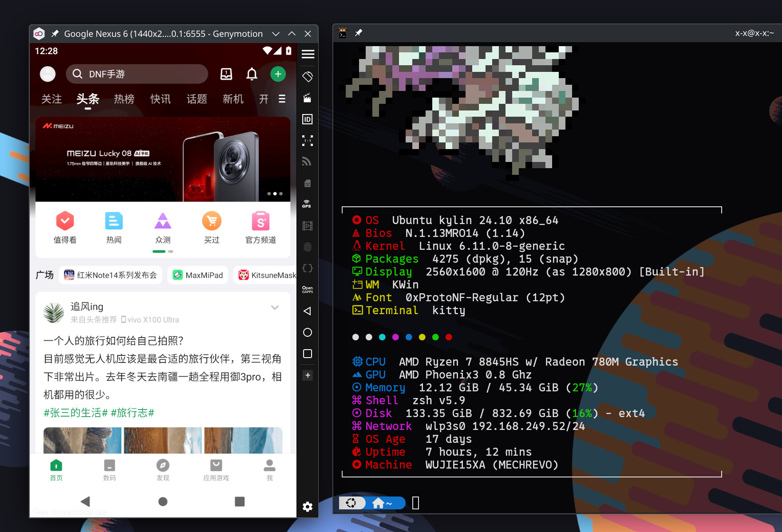Open 追风ing user profile name
The image size is (782, 532).
(87, 307)
